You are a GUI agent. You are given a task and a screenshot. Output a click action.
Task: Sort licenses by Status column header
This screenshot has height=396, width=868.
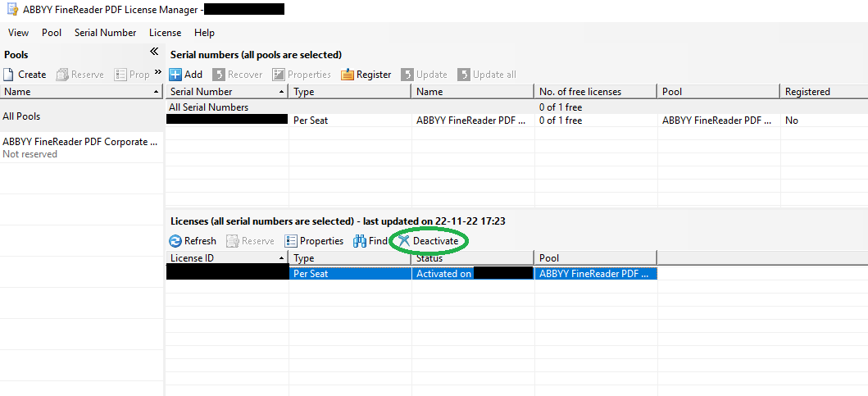(x=473, y=258)
